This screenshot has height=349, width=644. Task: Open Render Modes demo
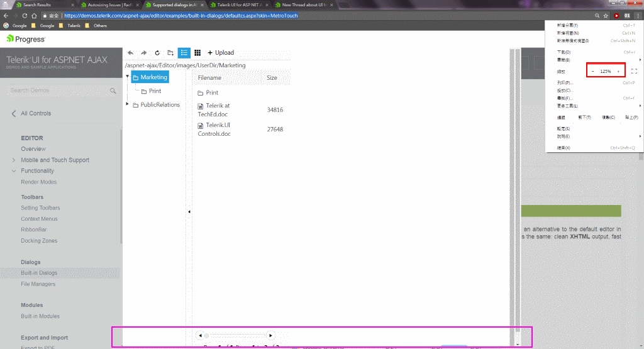[38, 182]
